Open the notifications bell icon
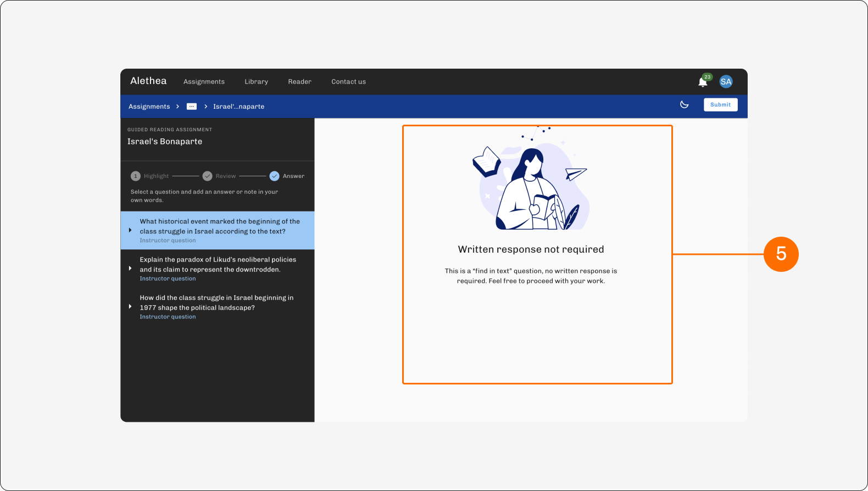 point(703,82)
